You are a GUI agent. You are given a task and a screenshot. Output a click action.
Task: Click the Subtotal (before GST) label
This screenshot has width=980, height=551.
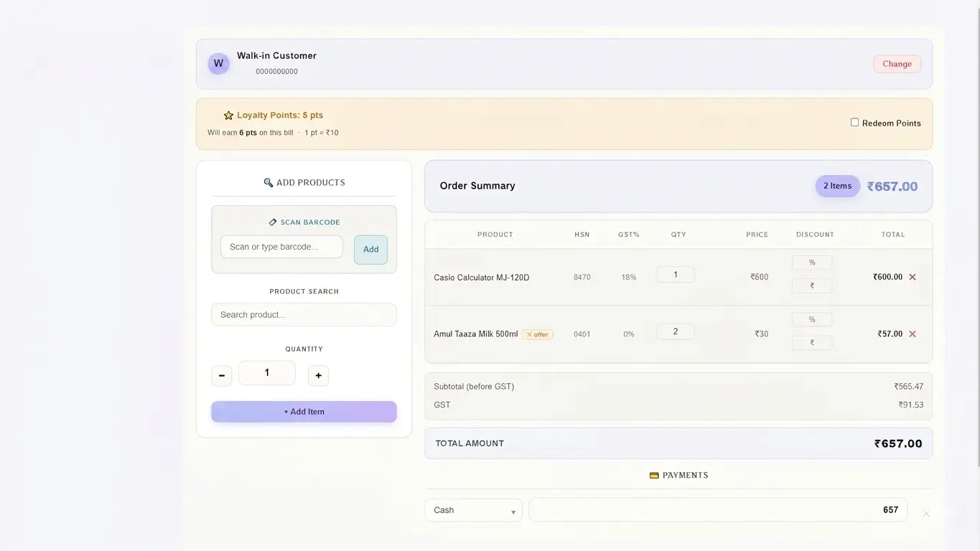[474, 387]
